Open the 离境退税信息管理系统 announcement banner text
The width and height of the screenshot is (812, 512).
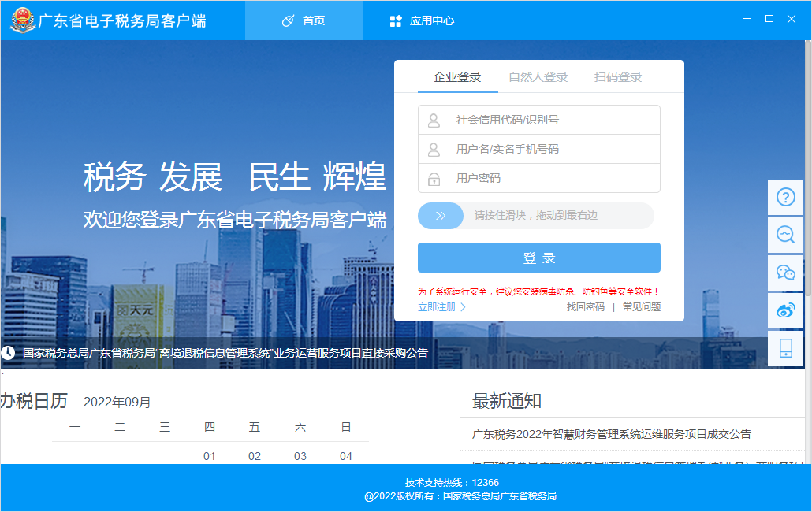pyautogui.click(x=225, y=353)
